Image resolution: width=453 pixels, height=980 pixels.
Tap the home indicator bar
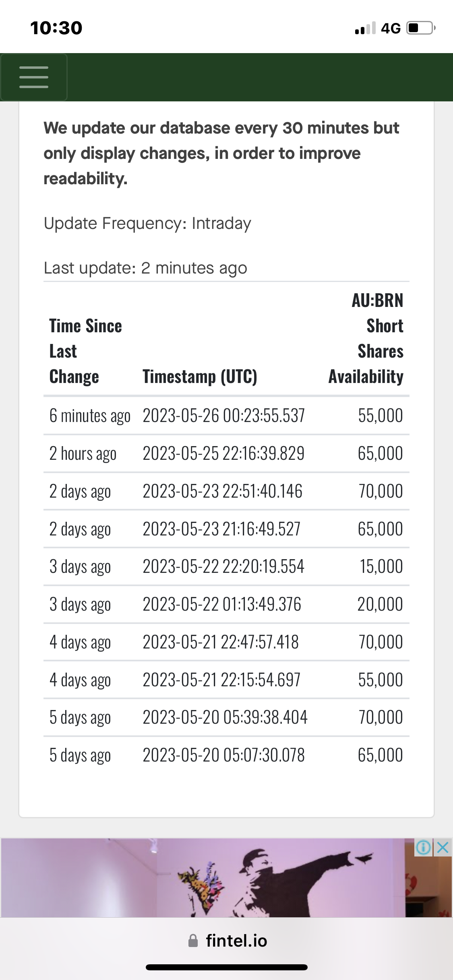227,968
